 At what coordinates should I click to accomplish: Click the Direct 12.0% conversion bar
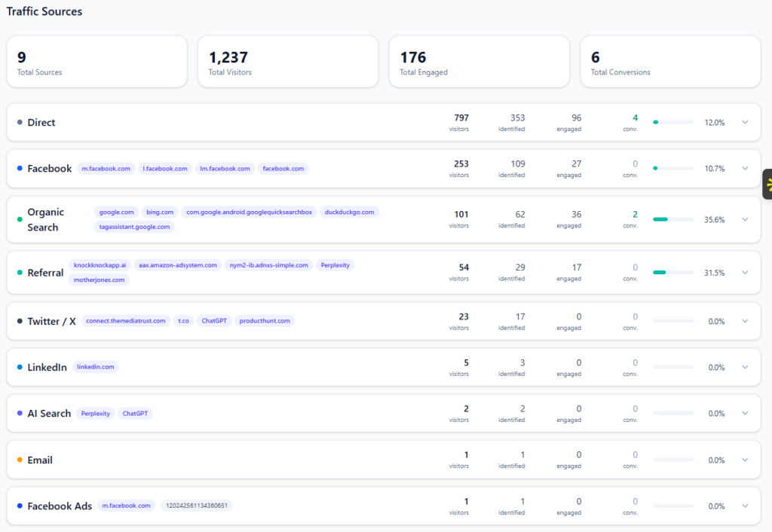pyautogui.click(x=673, y=122)
